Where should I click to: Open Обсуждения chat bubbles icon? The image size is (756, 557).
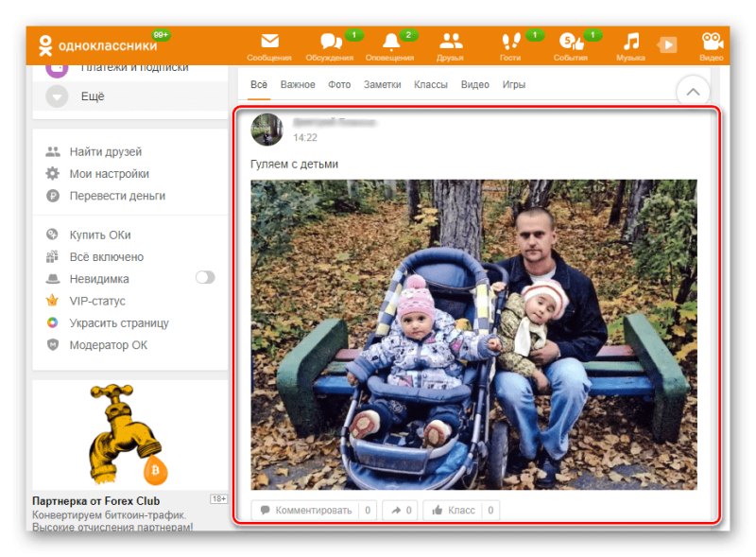click(331, 42)
